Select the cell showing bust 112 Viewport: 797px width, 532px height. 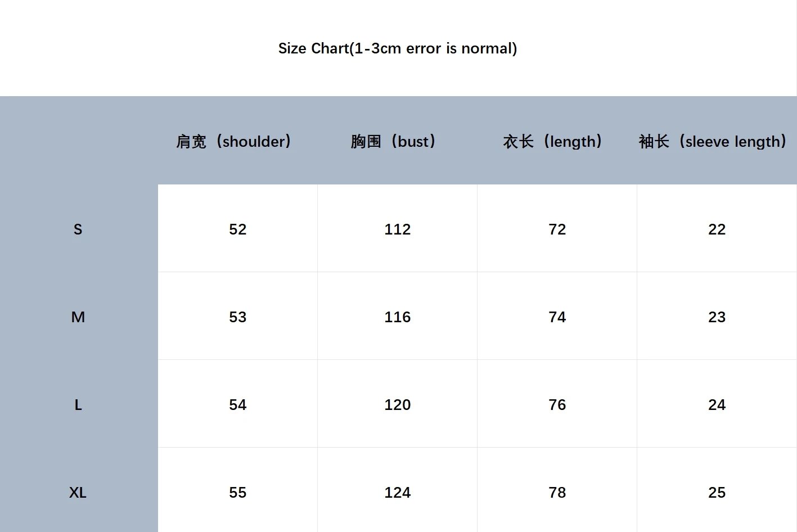point(397,228)
